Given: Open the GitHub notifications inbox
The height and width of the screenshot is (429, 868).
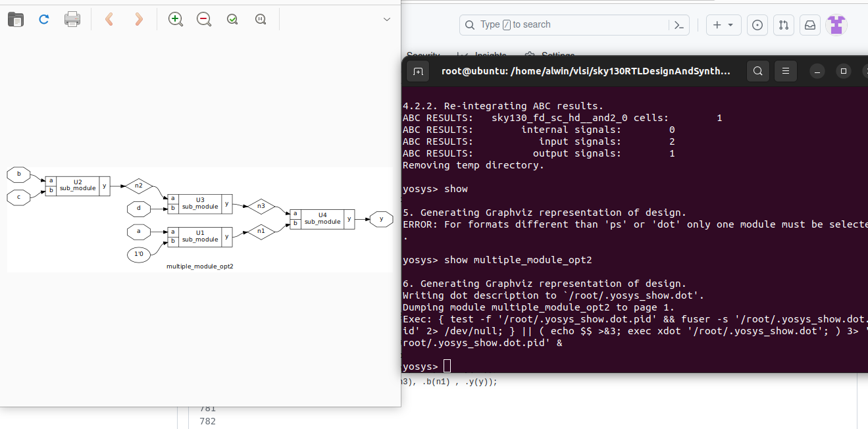Looking at the screenshot, I should tap(809, 24).
